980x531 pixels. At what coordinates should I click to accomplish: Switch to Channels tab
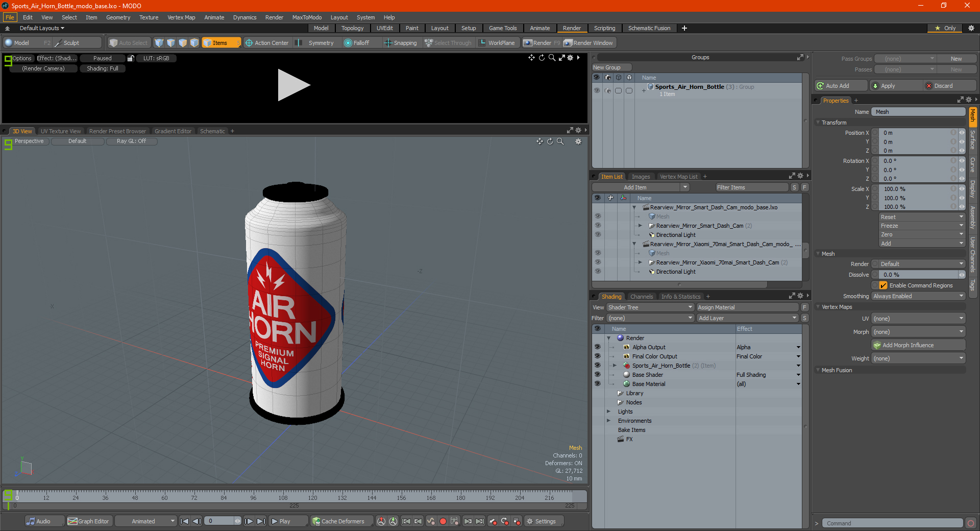641,297
